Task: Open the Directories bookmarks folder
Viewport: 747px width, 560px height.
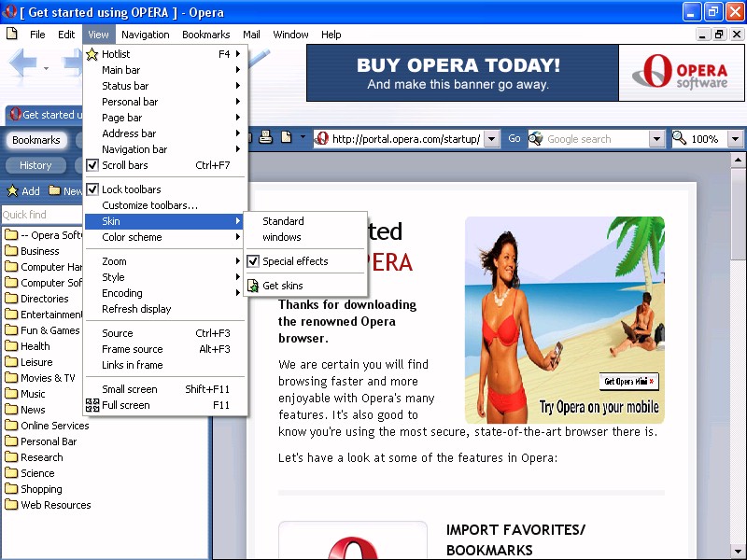Action: point(36,299)
